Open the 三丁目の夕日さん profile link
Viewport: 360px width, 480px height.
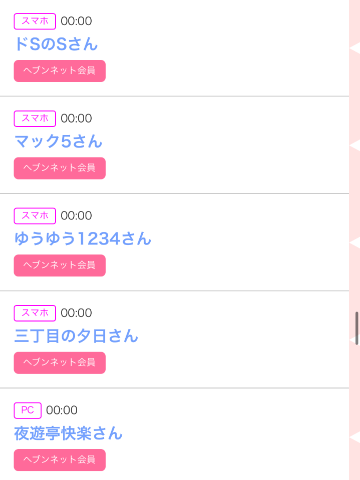[x=76, y=336]
